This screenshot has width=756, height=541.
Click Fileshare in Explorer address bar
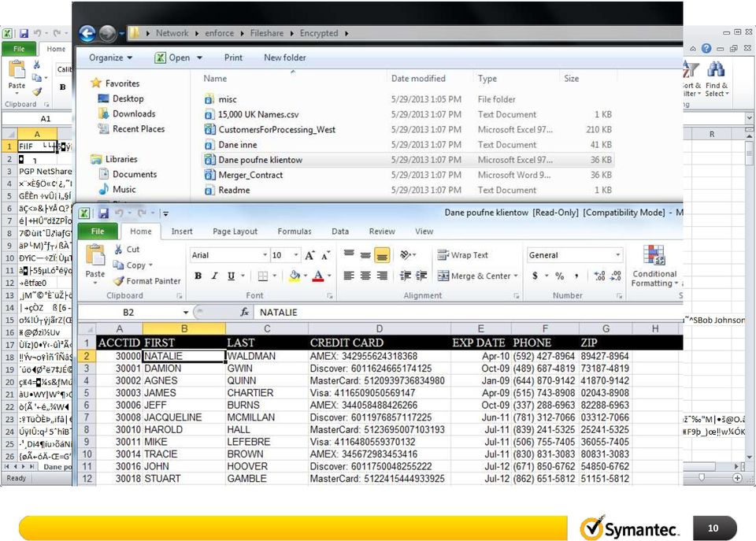point(267,33)
